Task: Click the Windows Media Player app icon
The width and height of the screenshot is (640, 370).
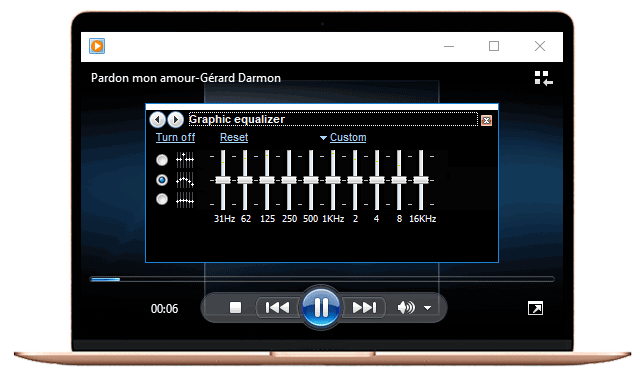Action: point(97,46)
